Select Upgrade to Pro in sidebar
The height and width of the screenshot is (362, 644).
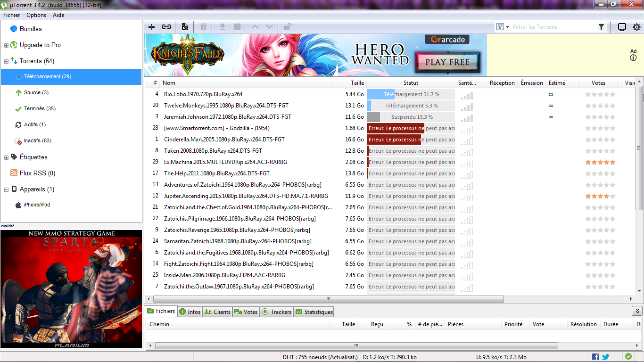tap(40, 45)
